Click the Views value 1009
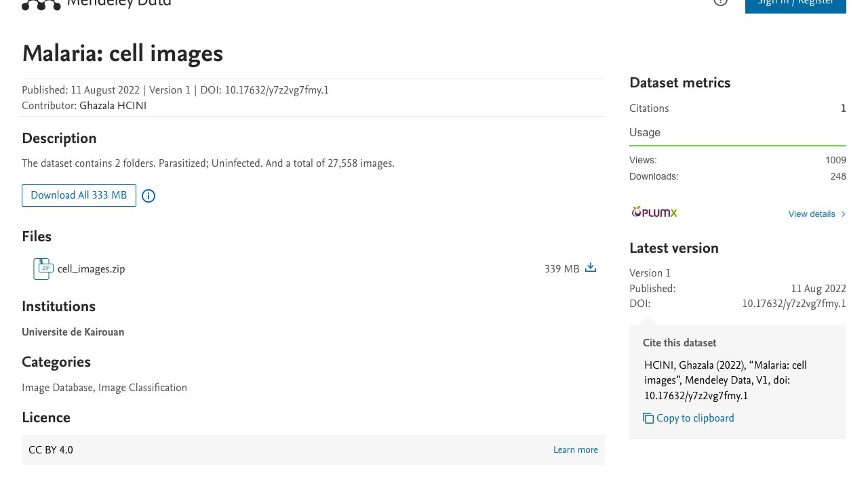The width and height of the screenshot is (868, 488). (835, 161)
